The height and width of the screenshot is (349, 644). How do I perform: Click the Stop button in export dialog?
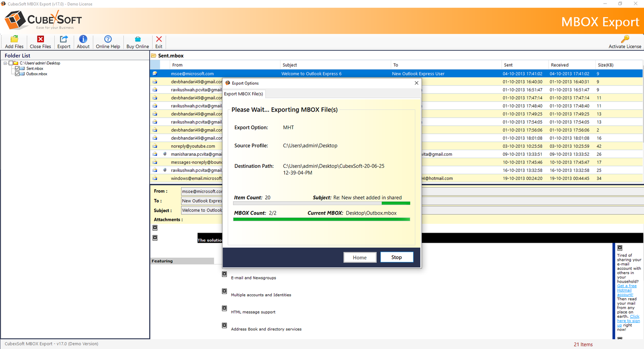click(x=396, y=257)
